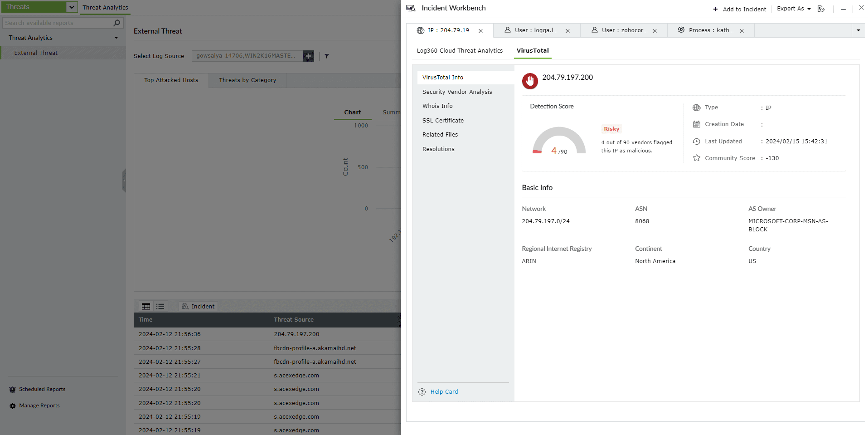This screenshot has height=435, width=868.
Task: Open the Help Card link
Action: click(x=444, y=392)
